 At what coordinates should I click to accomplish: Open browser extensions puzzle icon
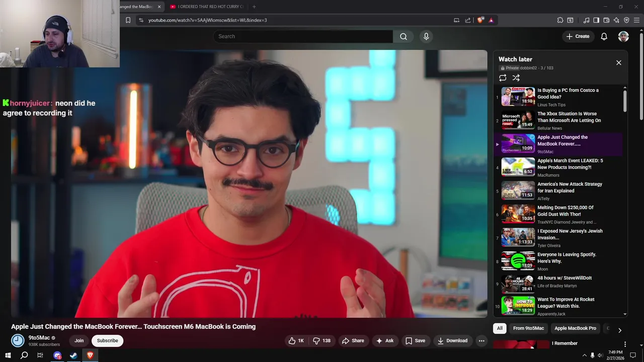[560, 20]
